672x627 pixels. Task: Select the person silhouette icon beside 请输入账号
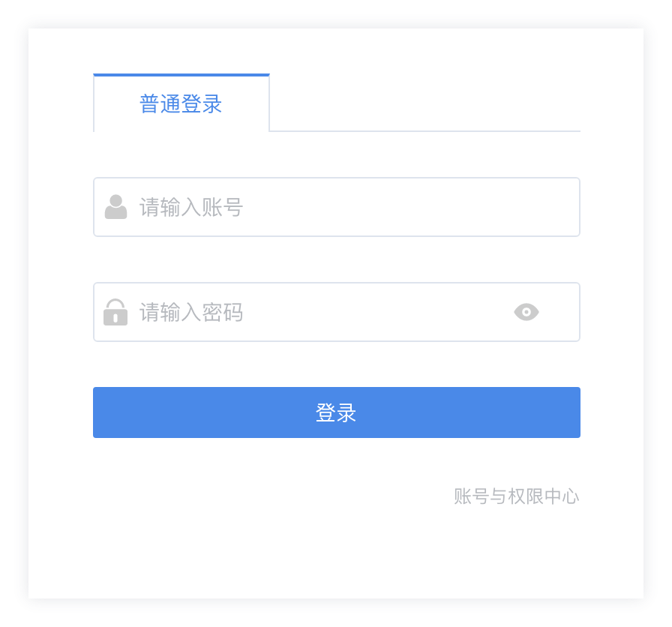point(115,207)
